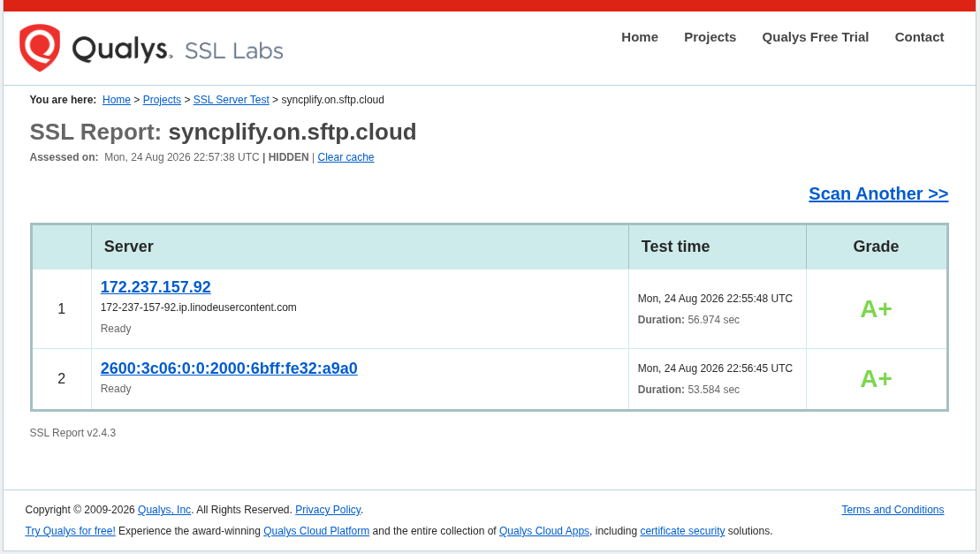
Task: Click the assessed date Mon, 24 Aug 2026 22:57:38 UTC
Action: [x=182, y=157]
